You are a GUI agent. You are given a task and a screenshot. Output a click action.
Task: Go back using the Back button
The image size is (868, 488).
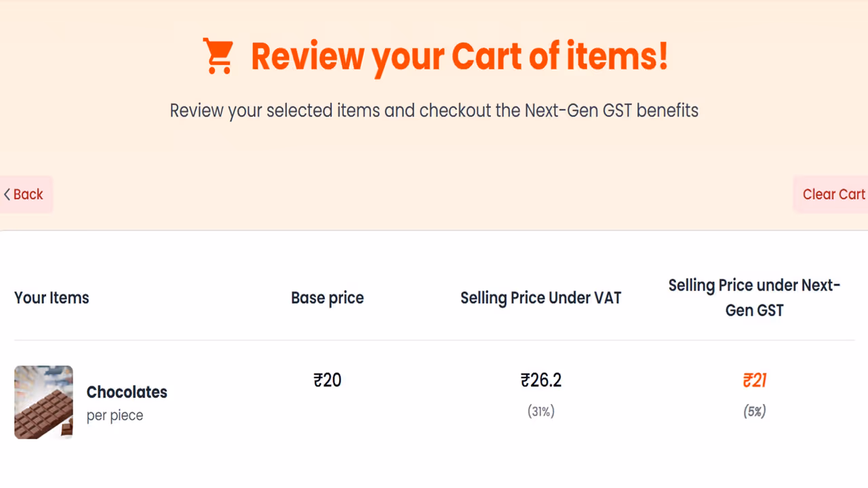[x=26, y=195]
